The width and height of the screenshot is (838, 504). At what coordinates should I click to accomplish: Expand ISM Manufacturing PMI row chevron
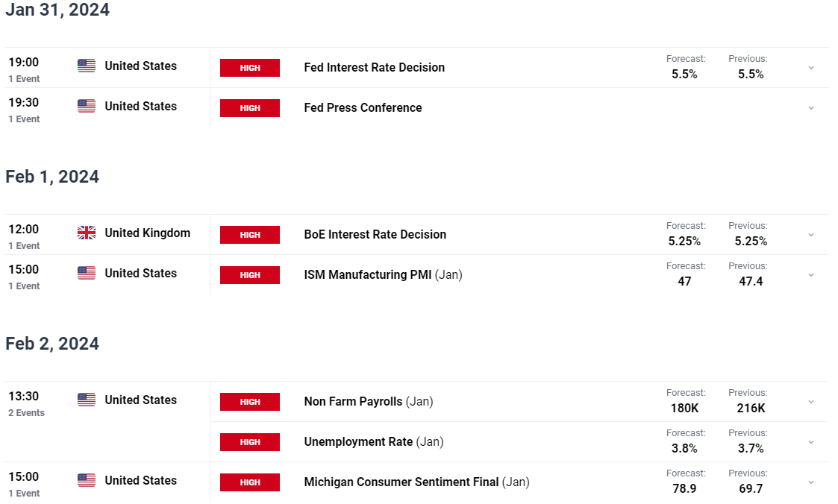pyautogui.click(x=810, y=275)
